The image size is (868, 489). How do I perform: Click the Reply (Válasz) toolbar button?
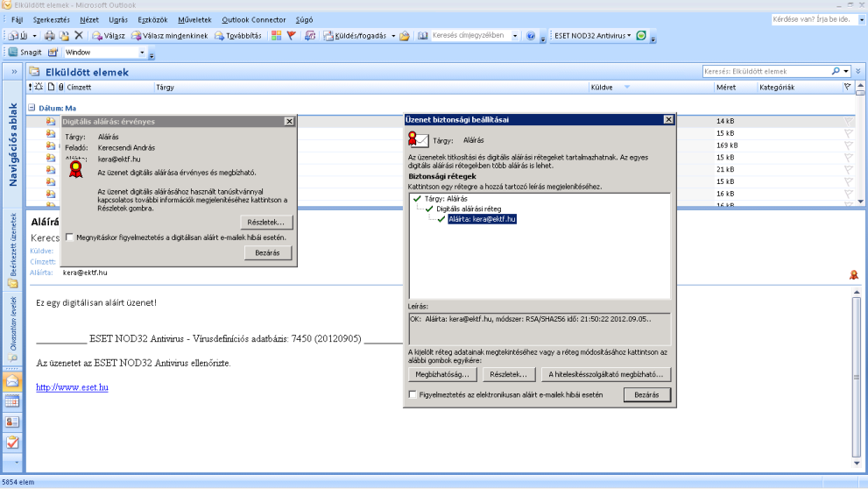(x=109, y=35)
